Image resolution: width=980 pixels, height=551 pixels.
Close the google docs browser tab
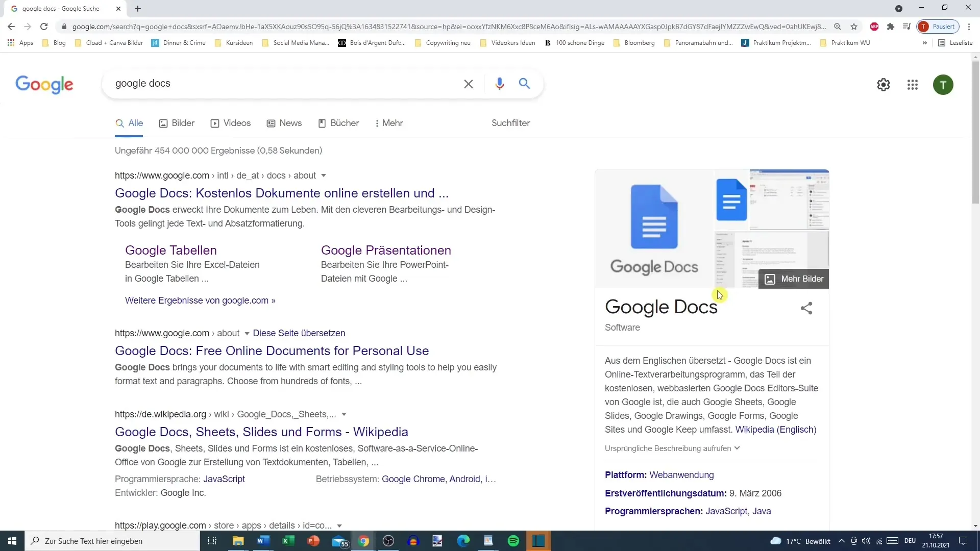click(118, 9)
